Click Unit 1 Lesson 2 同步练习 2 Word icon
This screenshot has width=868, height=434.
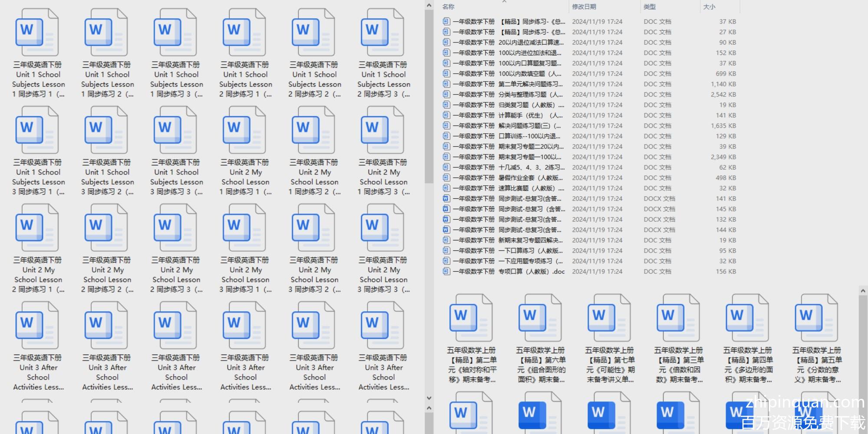(x=313, y=33)
